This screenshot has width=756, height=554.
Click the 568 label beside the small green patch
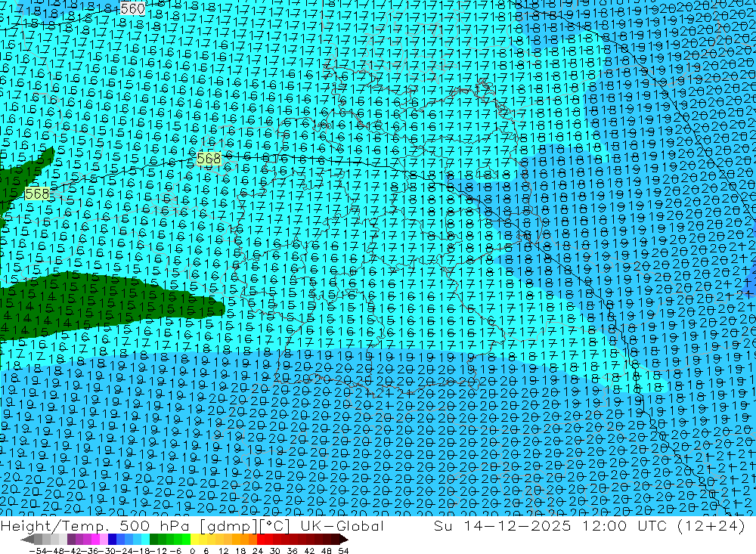(x=37, y=193)
